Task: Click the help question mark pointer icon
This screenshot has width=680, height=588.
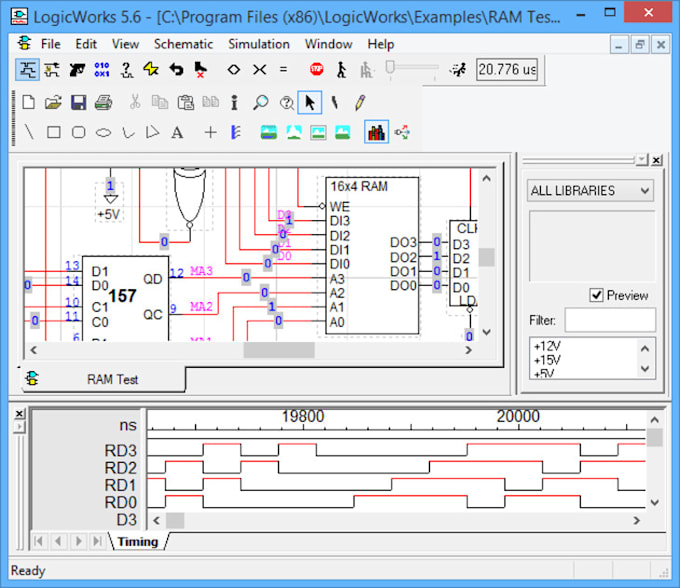Action: (287, 103)
